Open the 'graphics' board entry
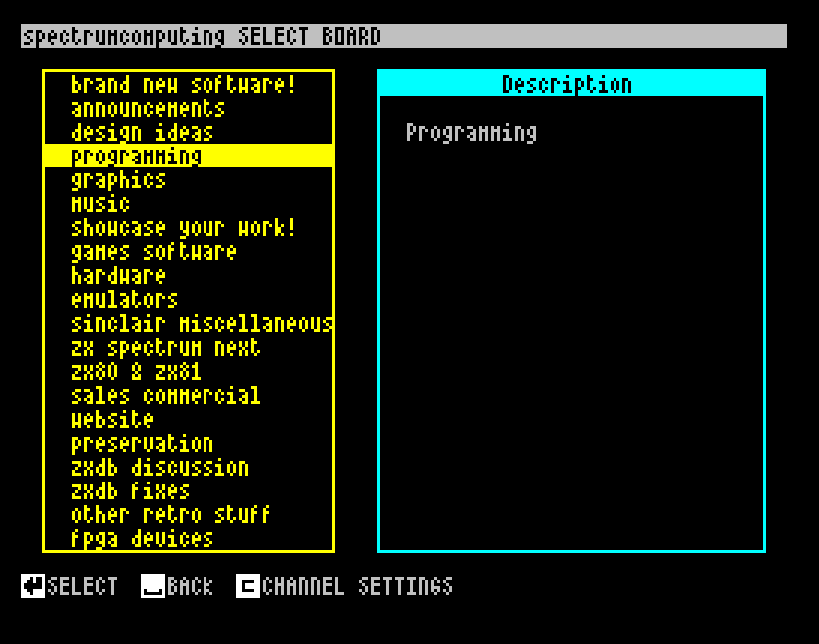The image size is (819, 644). [118, 180]
